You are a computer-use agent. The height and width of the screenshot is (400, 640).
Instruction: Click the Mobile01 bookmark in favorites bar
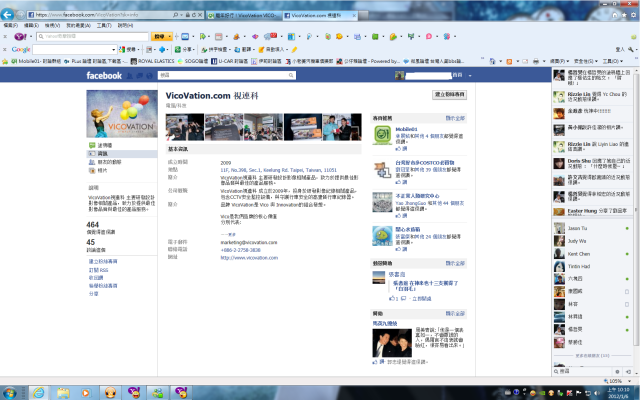[x=36, y=61]
